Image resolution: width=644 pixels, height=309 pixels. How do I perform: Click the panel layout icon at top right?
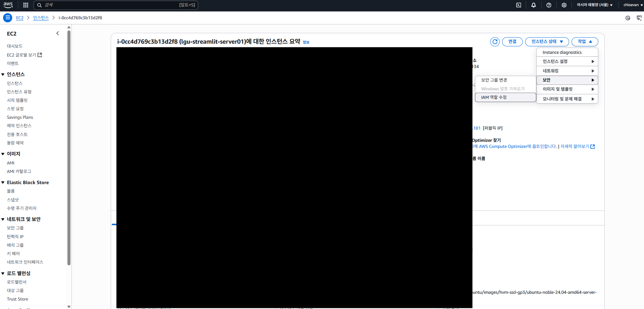coord(628,18)
